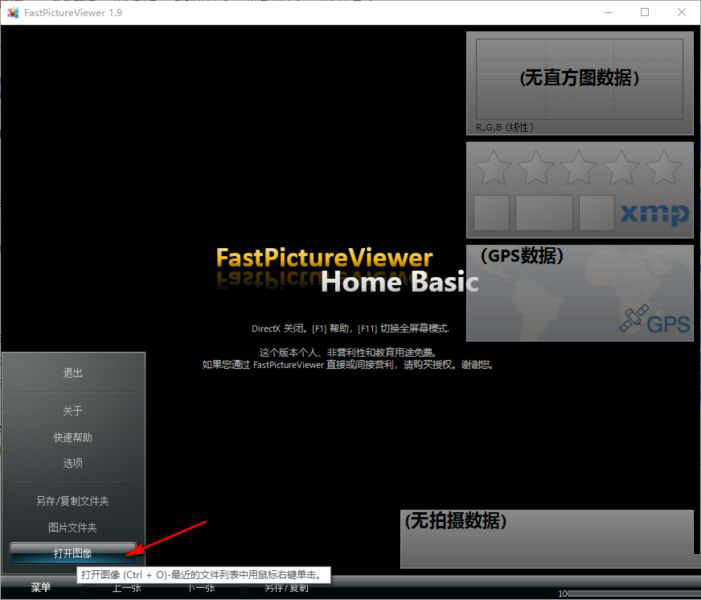Open 快速帮助 from the menu
Image resolution: width=701 pixels, height=600 pixels.
coord(73,437)
